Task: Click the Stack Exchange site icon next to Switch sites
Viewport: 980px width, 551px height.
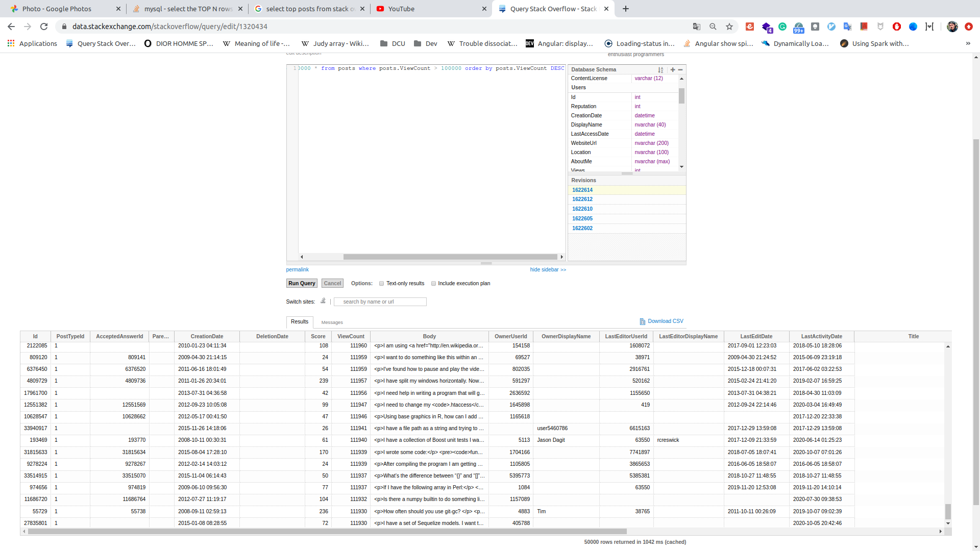Action: (x=323, y=301)
